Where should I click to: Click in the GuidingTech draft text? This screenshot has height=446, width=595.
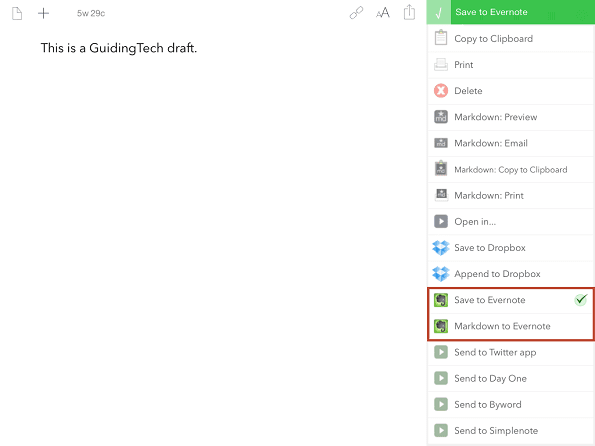click(119, 48)
